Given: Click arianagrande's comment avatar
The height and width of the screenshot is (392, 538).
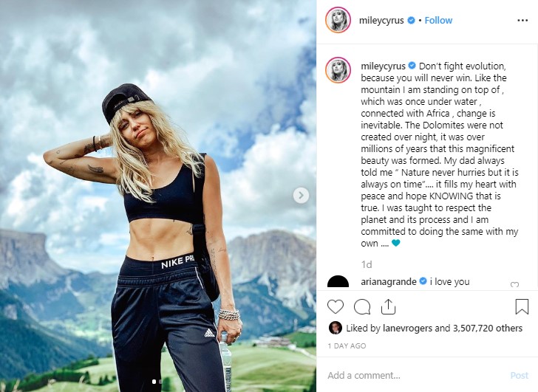Looking at the screenshot, I should (x=338, y=281).
